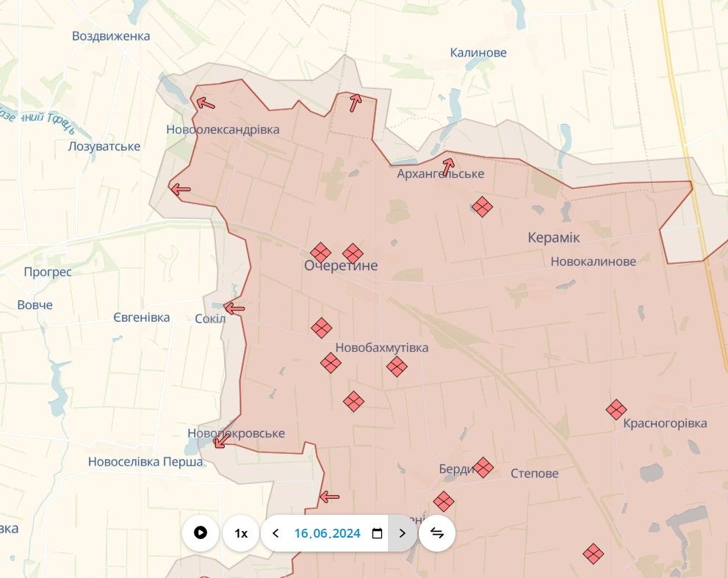The height and width of the screenshot is (578, 728).
Task: Select the southernmost unit marker under Новобахмутівка
Action: [x=354, y=401]
